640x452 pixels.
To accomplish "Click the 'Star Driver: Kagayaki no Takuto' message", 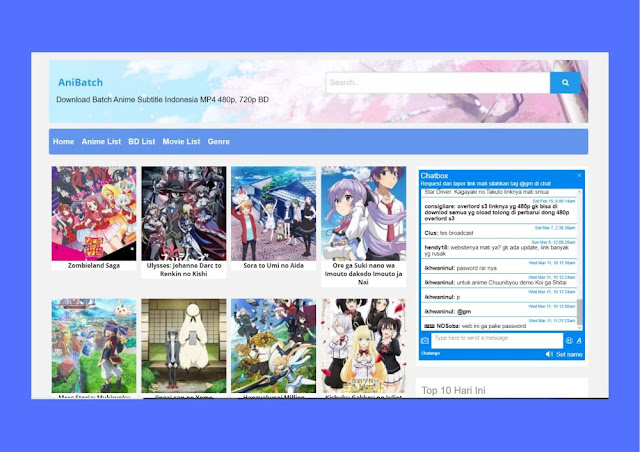I will [487, 191].
